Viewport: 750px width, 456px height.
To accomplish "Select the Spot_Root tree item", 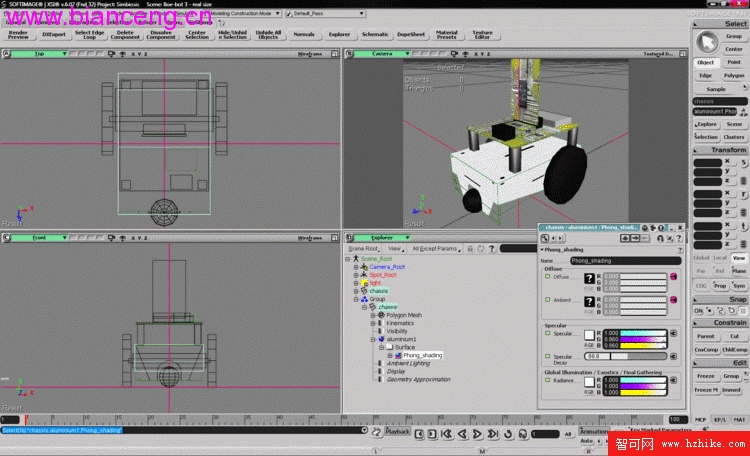I will (383, 275).
